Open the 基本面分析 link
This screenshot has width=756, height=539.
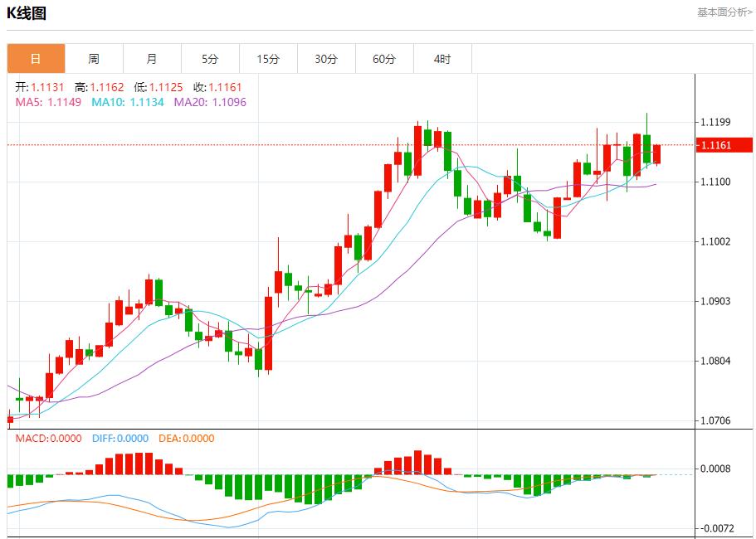(724, 12)
